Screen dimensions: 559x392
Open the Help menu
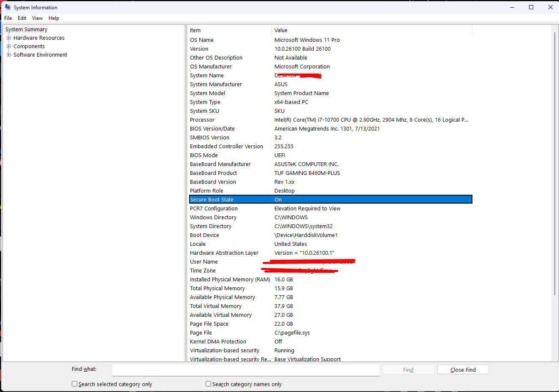[x=54, y=18]
